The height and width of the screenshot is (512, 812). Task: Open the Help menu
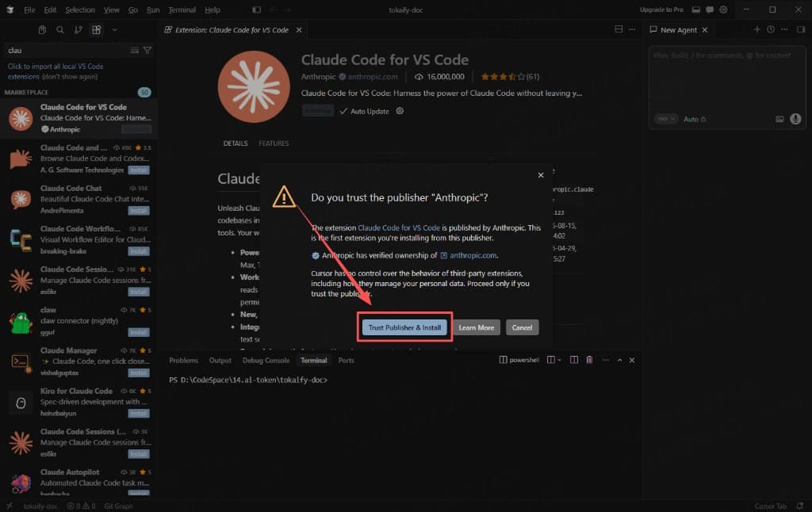[x=213, y=10]
